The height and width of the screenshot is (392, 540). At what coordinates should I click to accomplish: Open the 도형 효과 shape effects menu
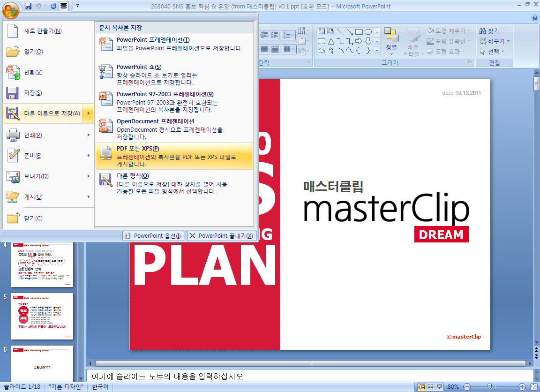[446, 51]
